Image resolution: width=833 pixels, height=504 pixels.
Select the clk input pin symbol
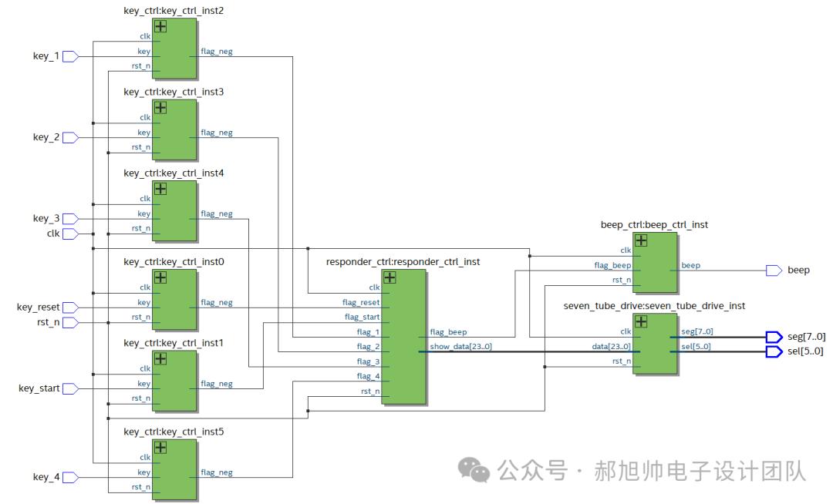[x=70, y=234]
